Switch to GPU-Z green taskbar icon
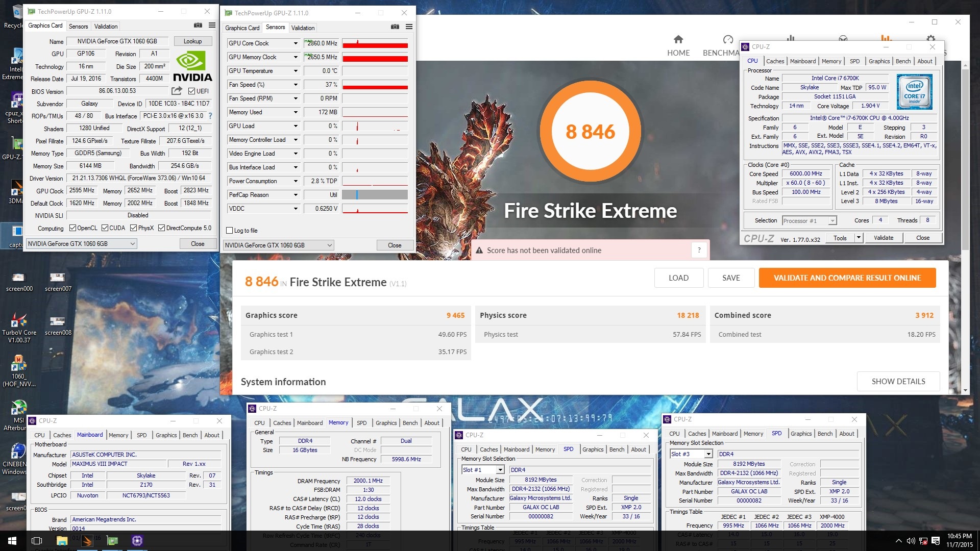Screen dimensions: 980x551 tap(112, 541)
